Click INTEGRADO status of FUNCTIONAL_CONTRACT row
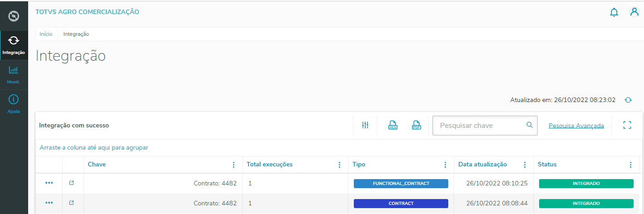Image resolution: width=644 pixels, height=214 pixels. pyautogui.click(x=586, y=184)
